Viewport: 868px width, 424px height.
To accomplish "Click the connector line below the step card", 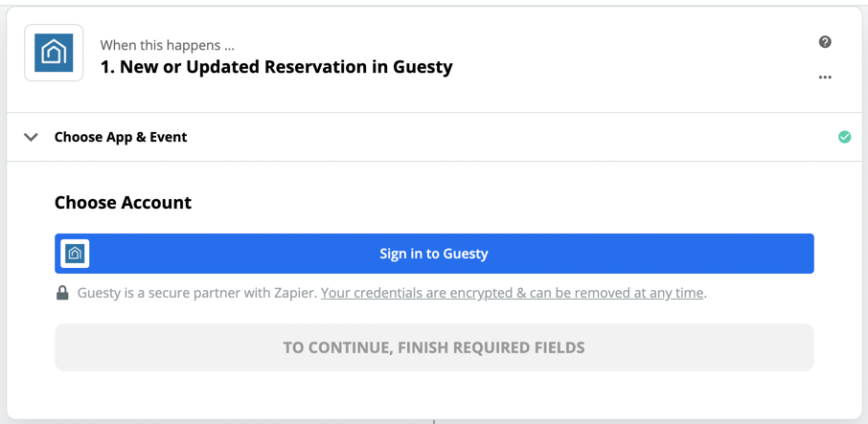I will [x=434, y=421].
